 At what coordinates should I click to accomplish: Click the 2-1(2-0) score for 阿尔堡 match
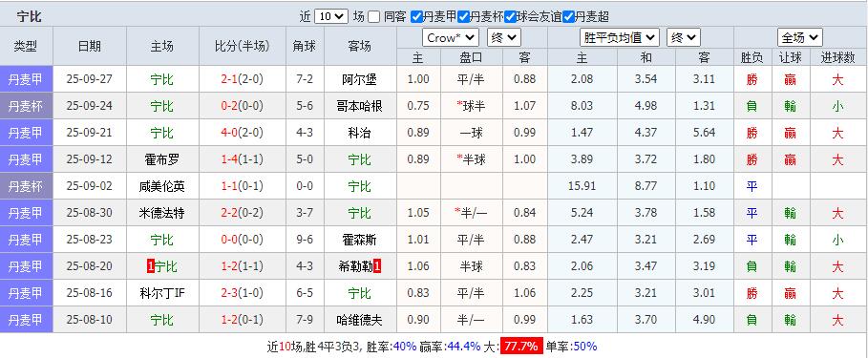click(243, 79)
